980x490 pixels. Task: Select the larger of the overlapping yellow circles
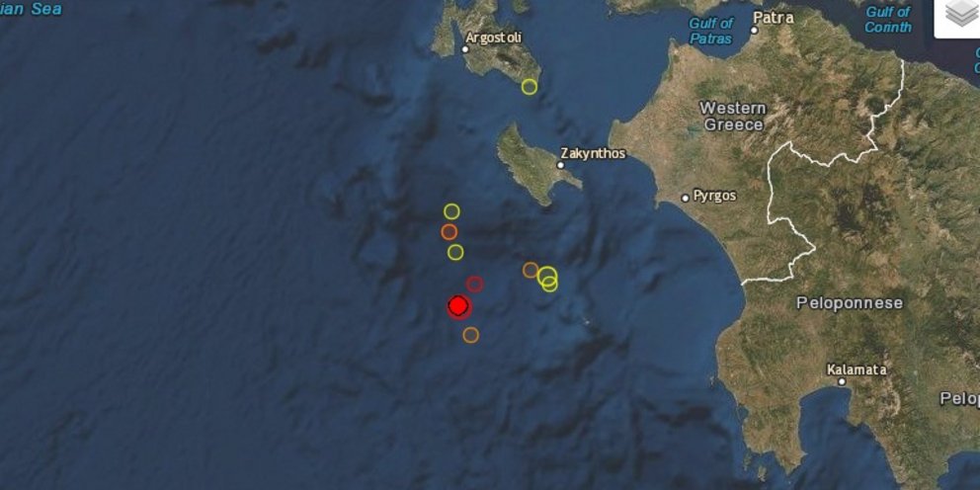(547, 275)
